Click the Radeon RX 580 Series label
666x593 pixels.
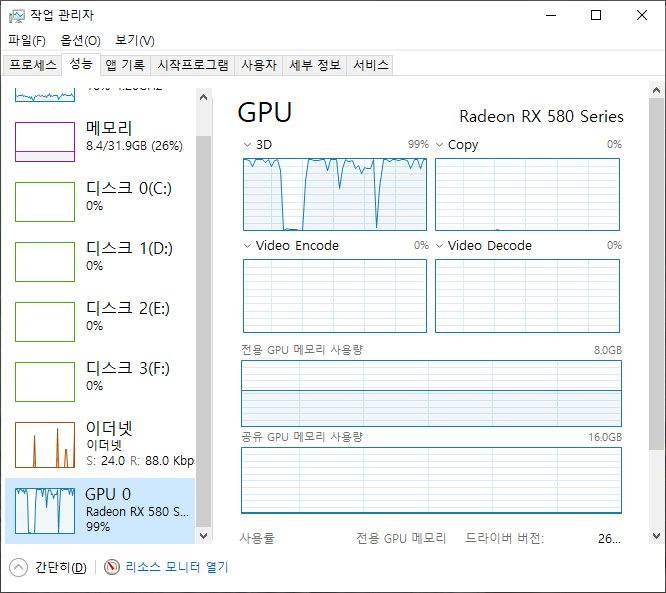coord(541,116)
